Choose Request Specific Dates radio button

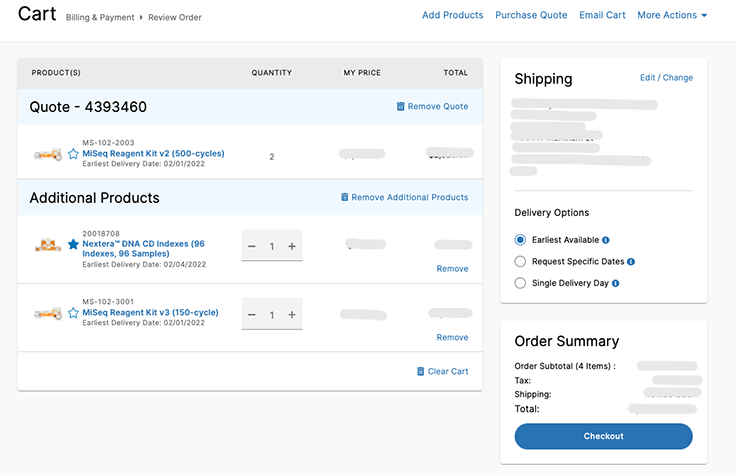[520, 262]
